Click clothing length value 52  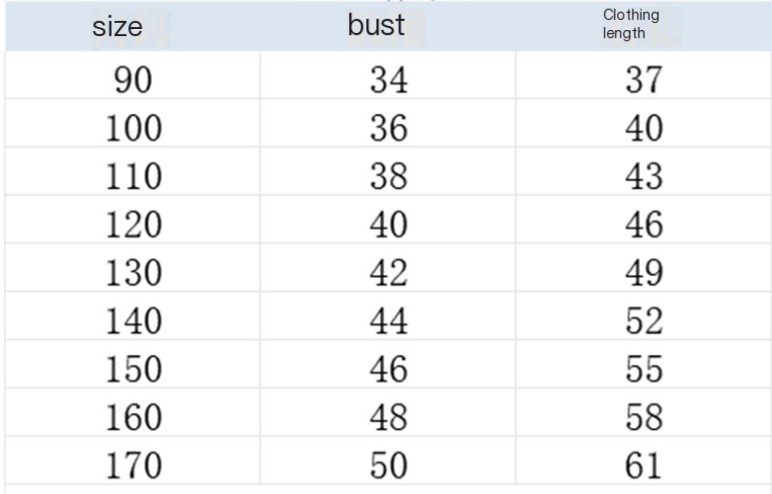pyautogui.click(x=643, y=321)
